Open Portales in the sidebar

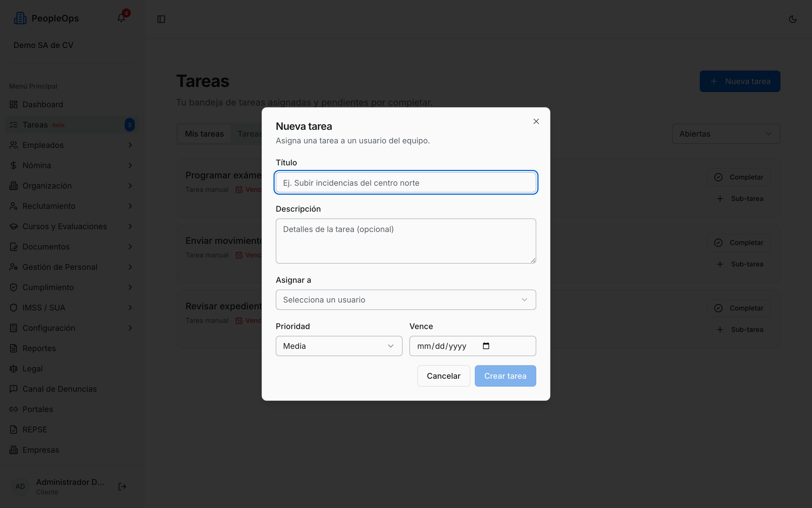(x=72, y=409)
